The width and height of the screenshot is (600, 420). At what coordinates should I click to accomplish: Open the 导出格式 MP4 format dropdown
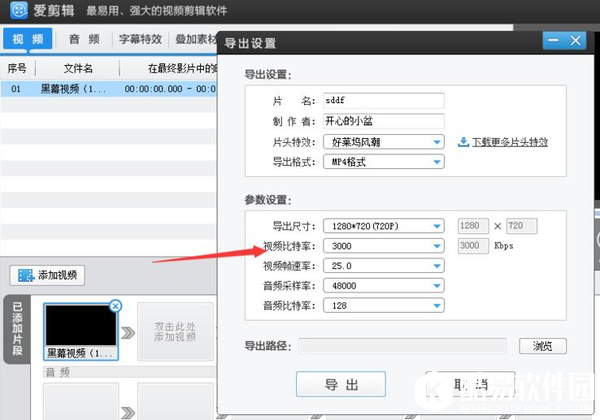[437, 161]
